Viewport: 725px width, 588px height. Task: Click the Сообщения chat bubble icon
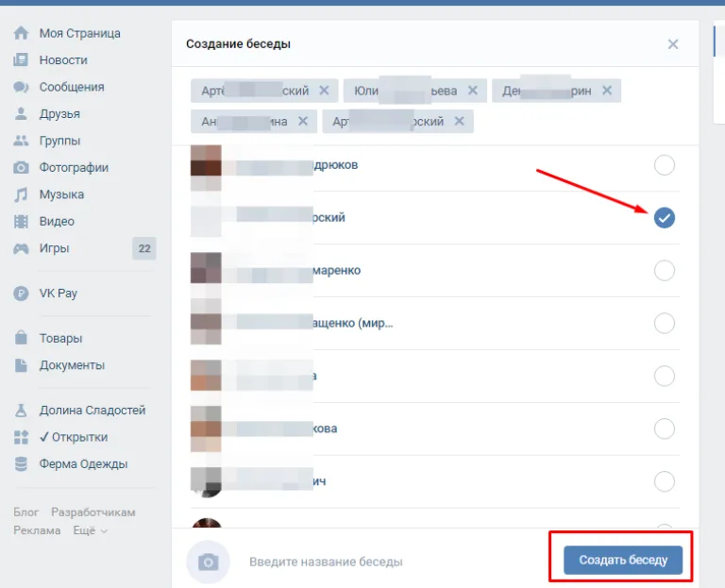tap(21, 87)
